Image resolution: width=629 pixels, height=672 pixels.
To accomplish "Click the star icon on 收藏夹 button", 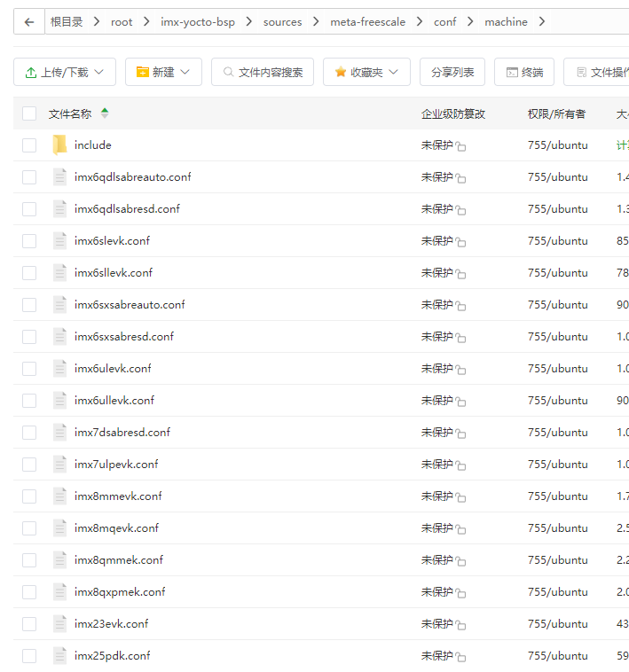I will 341,72.
